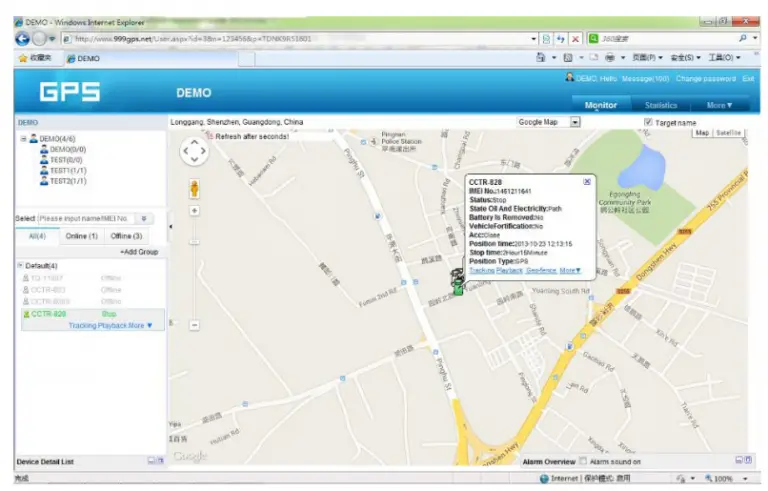Click the printer icon in IE command bar
768x491 pixels.
point(609,57)
